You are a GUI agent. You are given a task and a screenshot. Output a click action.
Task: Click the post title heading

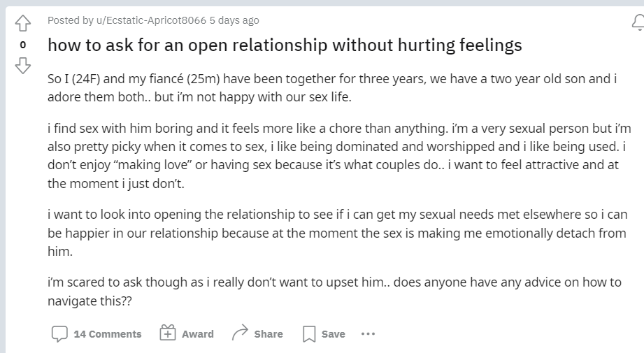(285, 45)
